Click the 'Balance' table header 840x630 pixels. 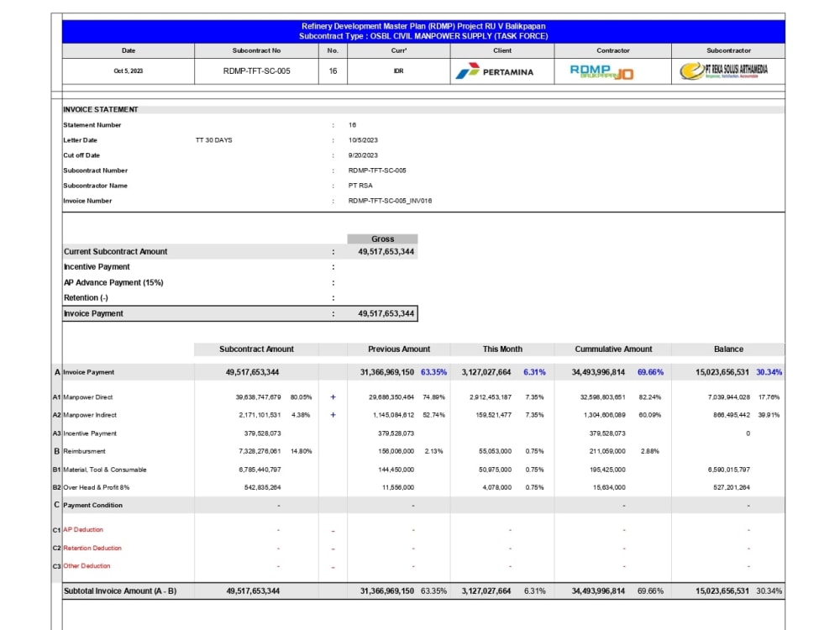click(x=728, y=349)
